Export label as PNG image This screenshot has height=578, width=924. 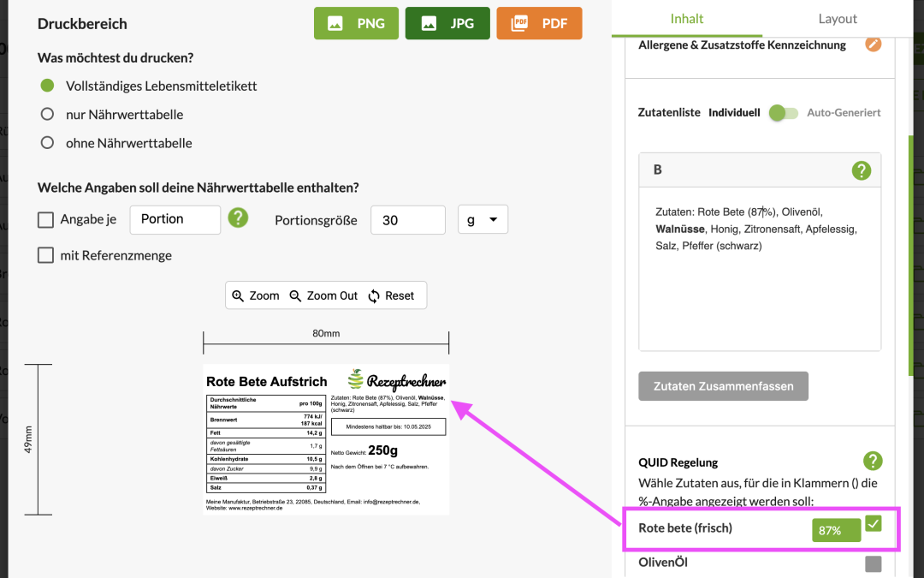click(x=356, y=23)
